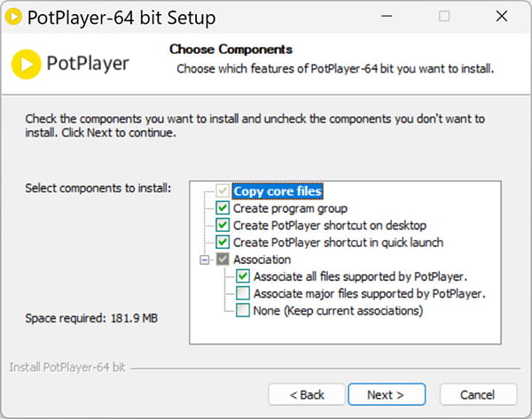Click the 'Check the components you want' instruction text

coord(254,126)
